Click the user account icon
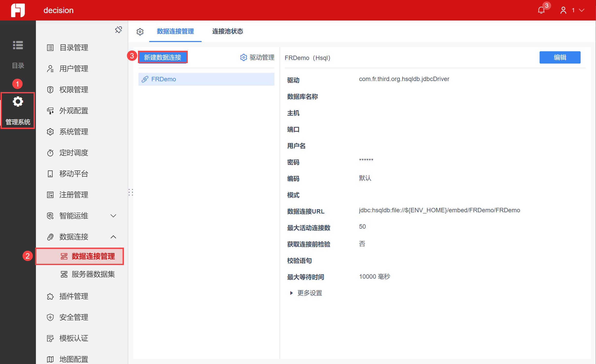The height and width of the screenshot is (364, 596). 563,10
